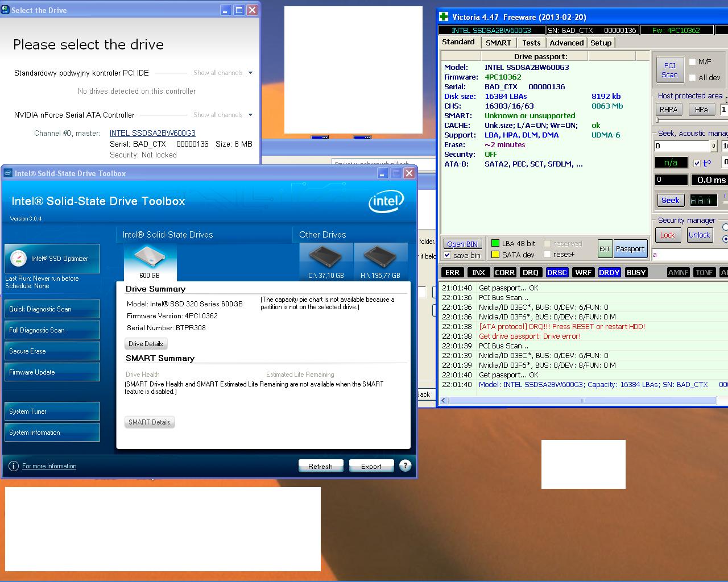The image size is (728, 582).
Task: Open System Information in Intel Toolbox
Action: 52,433
